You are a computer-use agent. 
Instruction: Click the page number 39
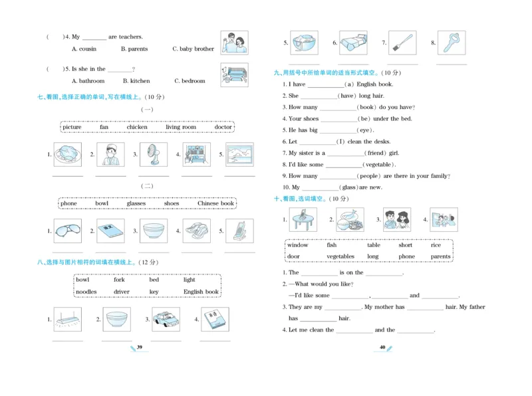pyautogui.click(x=140, y=347)
